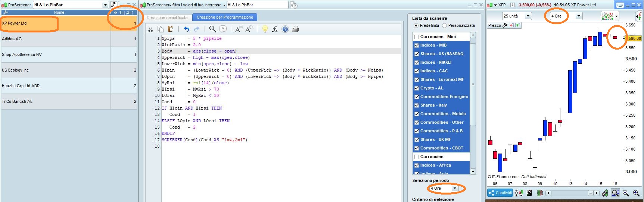This screenshot has height=202, width=644.
Task: Click the add indicator chart icon
Action: pyautogui.click(x=607, y=16)
